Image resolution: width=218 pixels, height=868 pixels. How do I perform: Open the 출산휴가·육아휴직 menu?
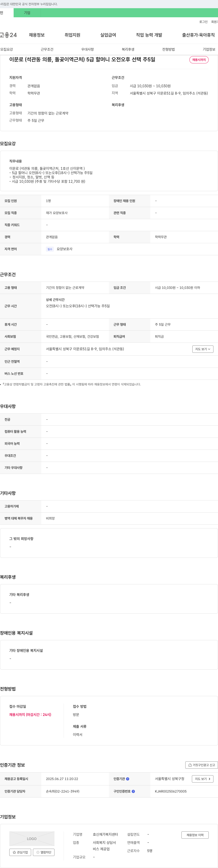pos(198,35)
